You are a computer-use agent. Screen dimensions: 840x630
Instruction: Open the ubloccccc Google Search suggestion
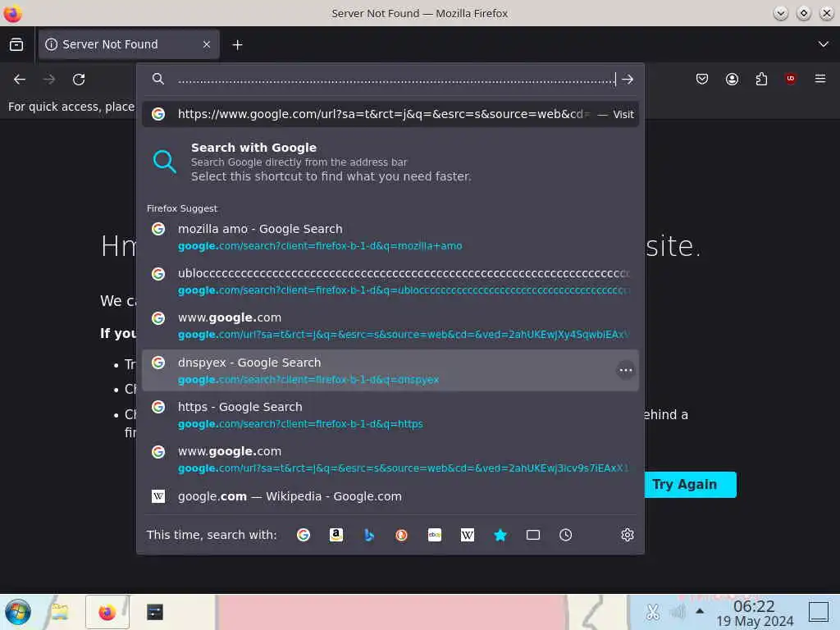coord(390,281)
